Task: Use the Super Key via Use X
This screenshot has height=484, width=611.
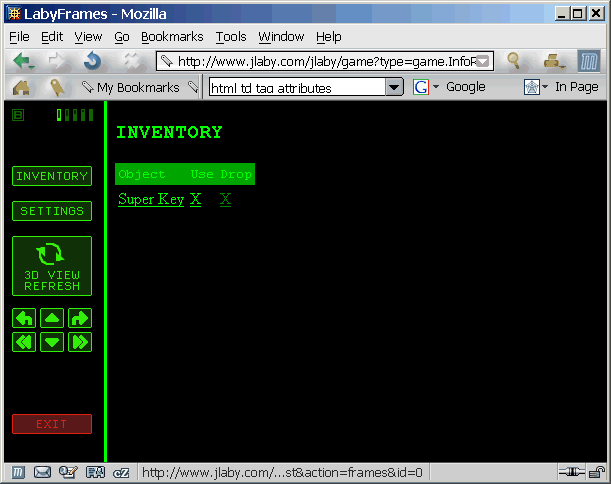Action: pos(196,200)
